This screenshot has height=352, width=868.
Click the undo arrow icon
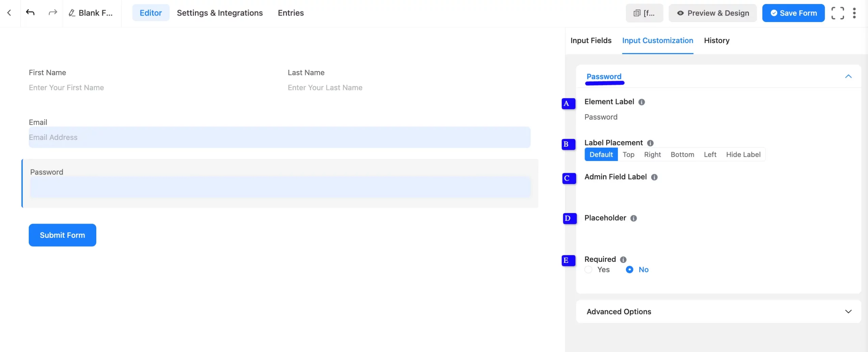click(x=31, y=13)
